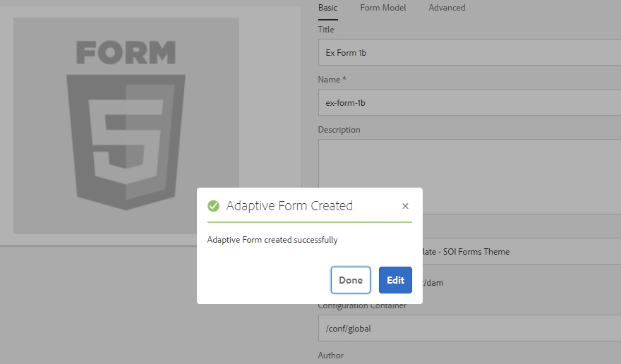
Task: Click the Configuration Container field /conf/global
Action: pyautogui.click(x=469, y=328)
